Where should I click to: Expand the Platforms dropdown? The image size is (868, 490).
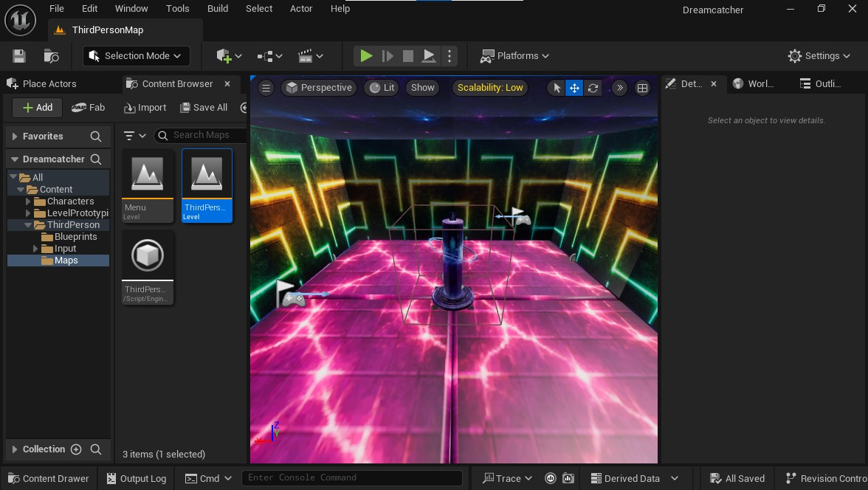pyautogui.click(x=515, y=56)
